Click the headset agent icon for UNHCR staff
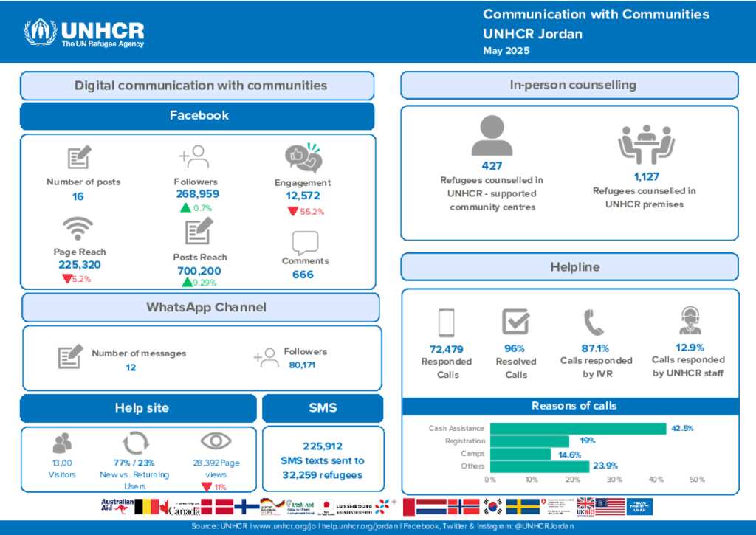The width and height of the screenshot is (756, 535). pos(690,320)
